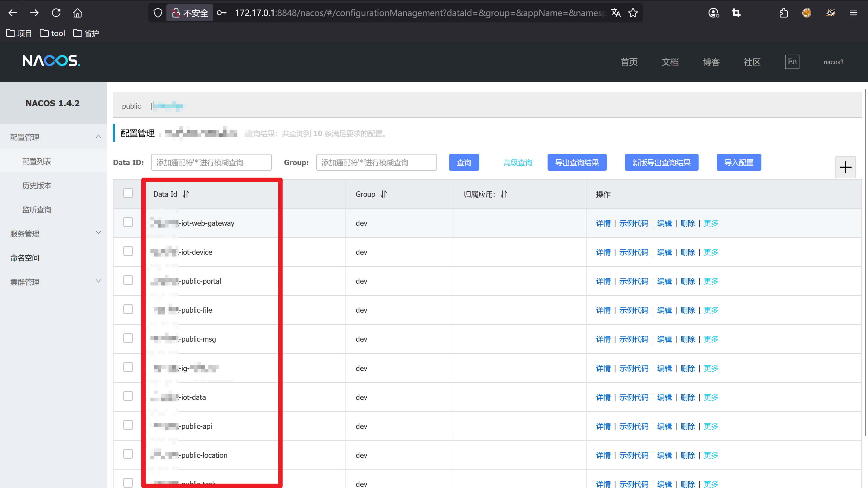Screen dimensions: 868x488
Task: Open the extensions puzzle icon
Action: (783, 13)
